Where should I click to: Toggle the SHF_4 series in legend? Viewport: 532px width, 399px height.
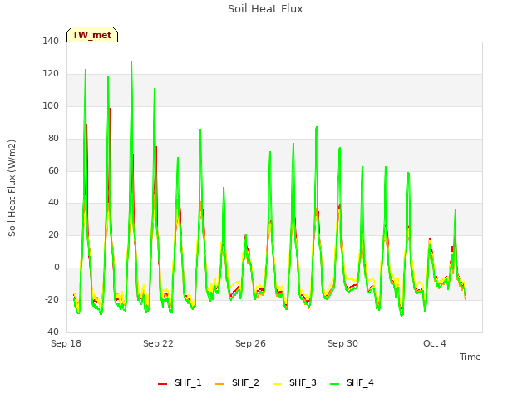click(x=352, y=382)
